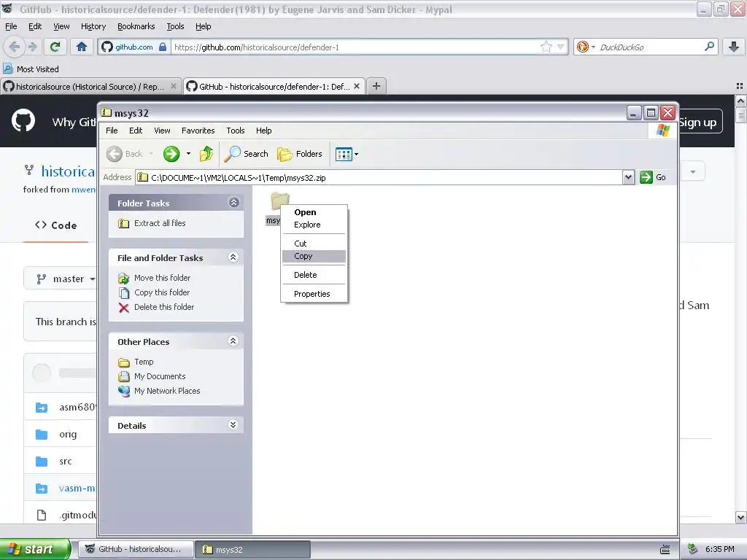Open the Forward history dropdown arrow

point(188,154)
